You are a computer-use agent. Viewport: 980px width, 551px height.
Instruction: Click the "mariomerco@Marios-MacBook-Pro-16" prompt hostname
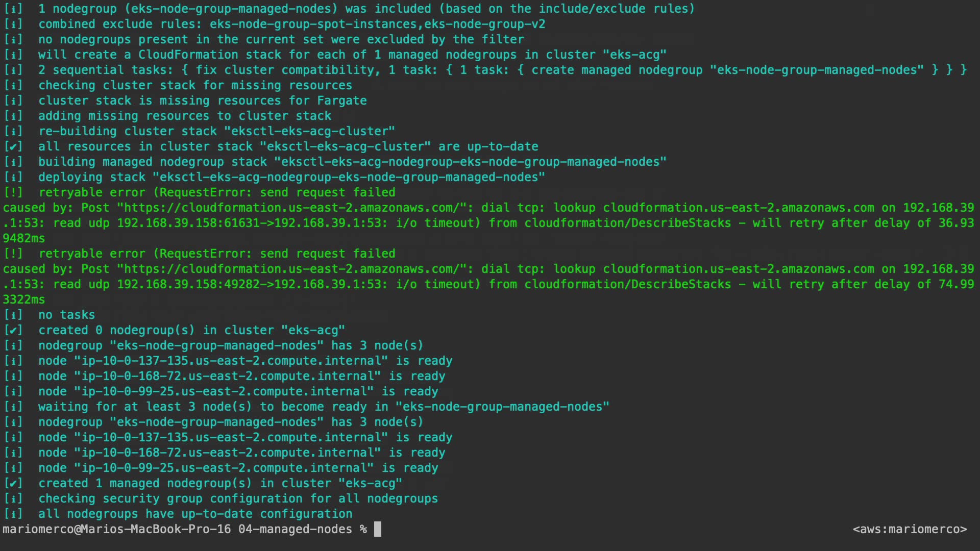point(116,530)
